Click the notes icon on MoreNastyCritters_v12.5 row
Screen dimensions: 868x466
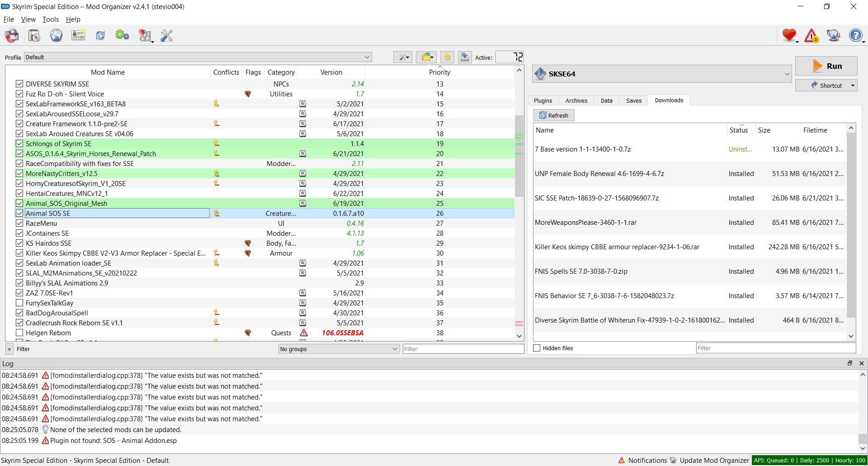302,173
